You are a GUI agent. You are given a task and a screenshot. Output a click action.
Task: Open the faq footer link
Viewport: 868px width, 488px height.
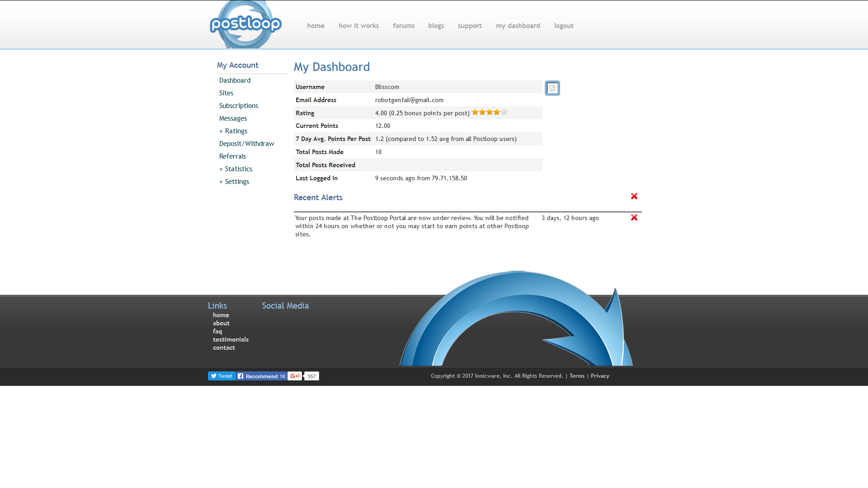[217, 331]
